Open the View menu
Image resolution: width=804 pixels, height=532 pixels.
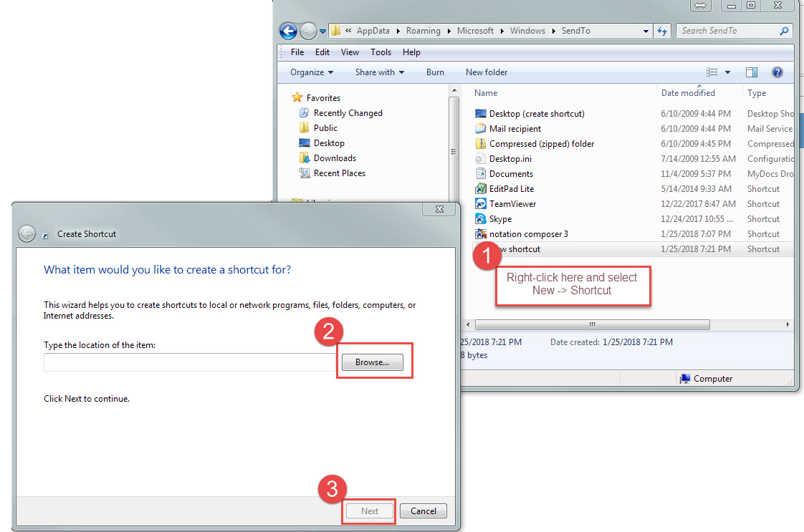click(x=350, y=52)
